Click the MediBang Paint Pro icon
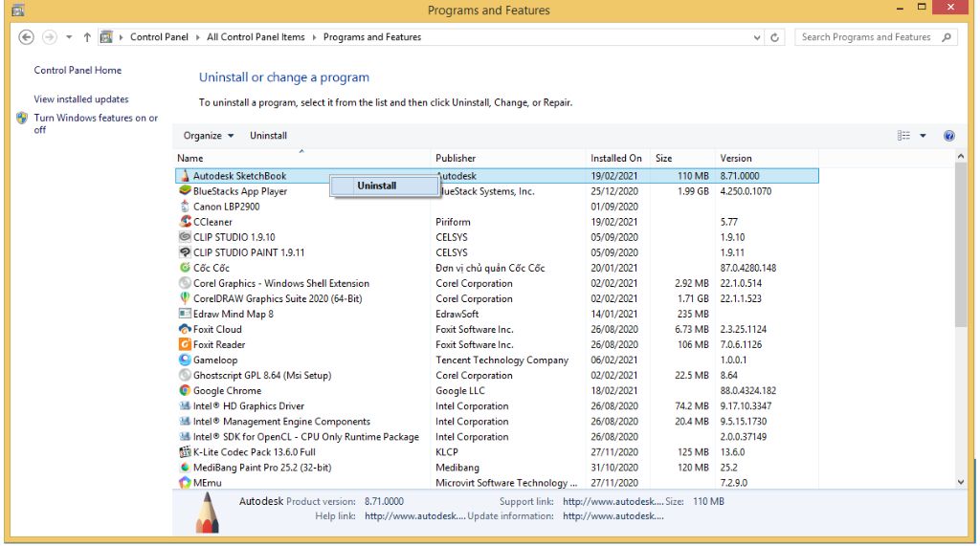Viewport: 980px width, 546px height. (x=185, y=468)
